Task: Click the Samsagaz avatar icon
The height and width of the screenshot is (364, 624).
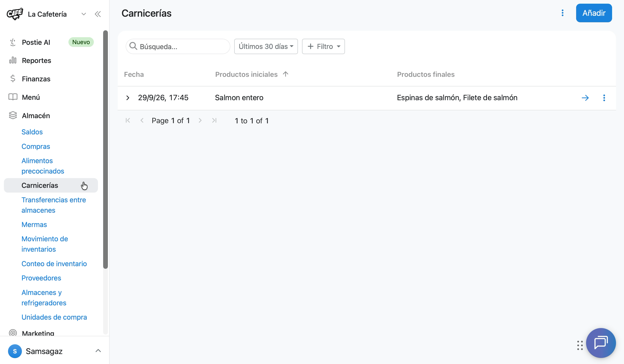Action: click(15, 351)
